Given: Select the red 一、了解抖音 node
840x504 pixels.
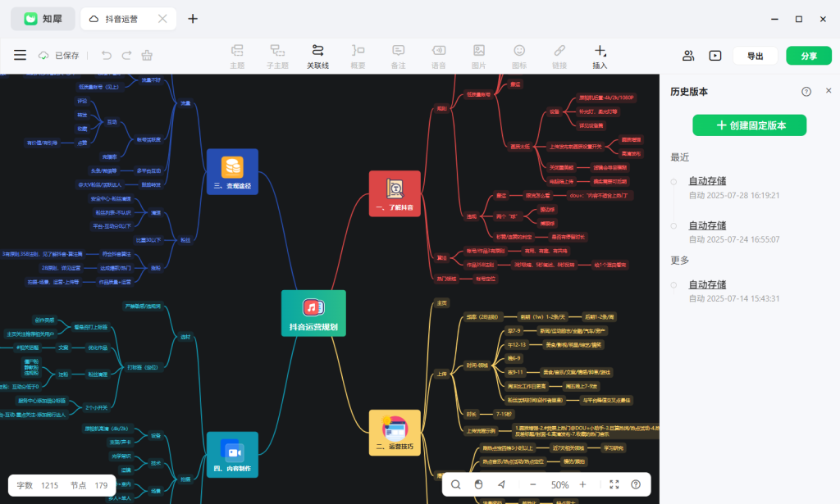Looking at the screenshot, I should click(395, 193).
